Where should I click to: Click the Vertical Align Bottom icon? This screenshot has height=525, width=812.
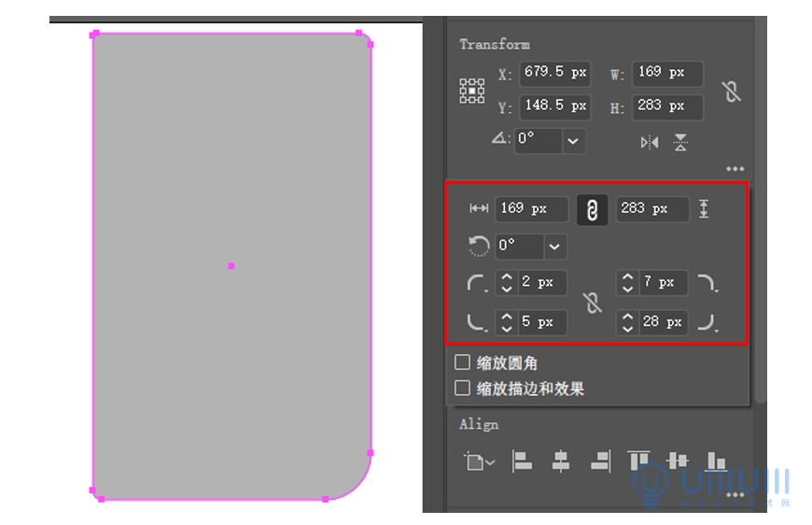pyautogui.click(x=717, y=461)
